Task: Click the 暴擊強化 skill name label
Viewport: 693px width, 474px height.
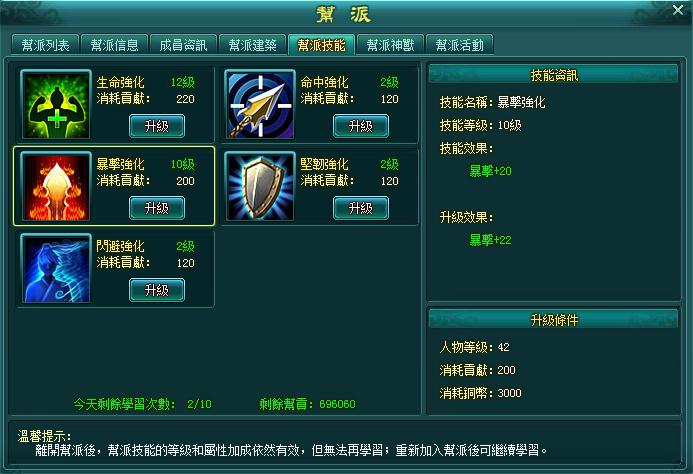Action: (121, 164)
